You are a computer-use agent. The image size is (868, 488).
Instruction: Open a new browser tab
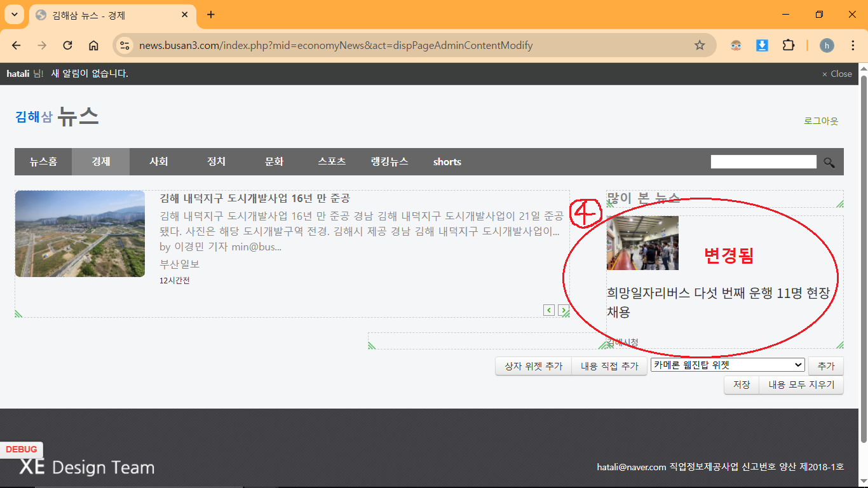tap(211, 15)
